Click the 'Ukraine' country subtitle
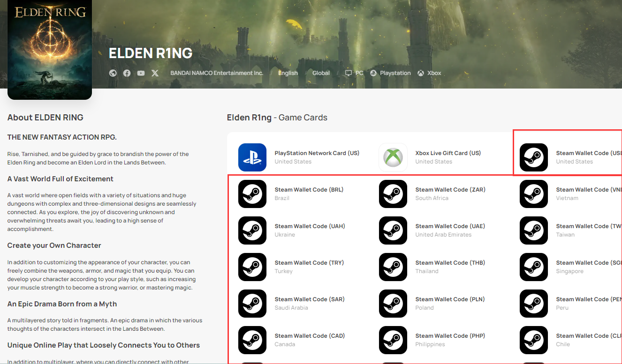622x364 pixels. 285,235
